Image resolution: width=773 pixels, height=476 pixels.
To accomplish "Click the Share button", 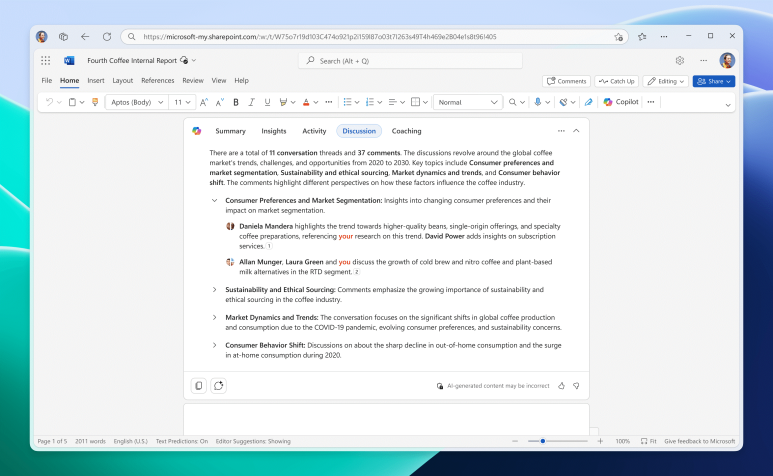I will pos(713,81).
